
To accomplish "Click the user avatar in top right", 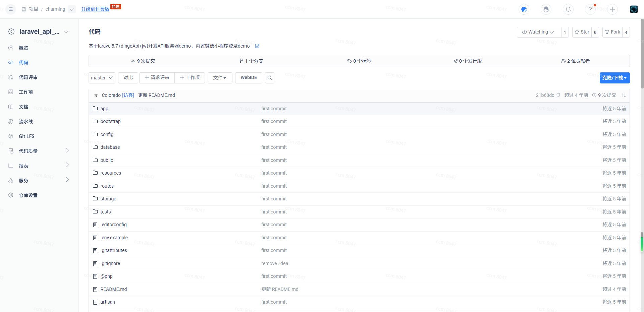I will tap(634, 9).
